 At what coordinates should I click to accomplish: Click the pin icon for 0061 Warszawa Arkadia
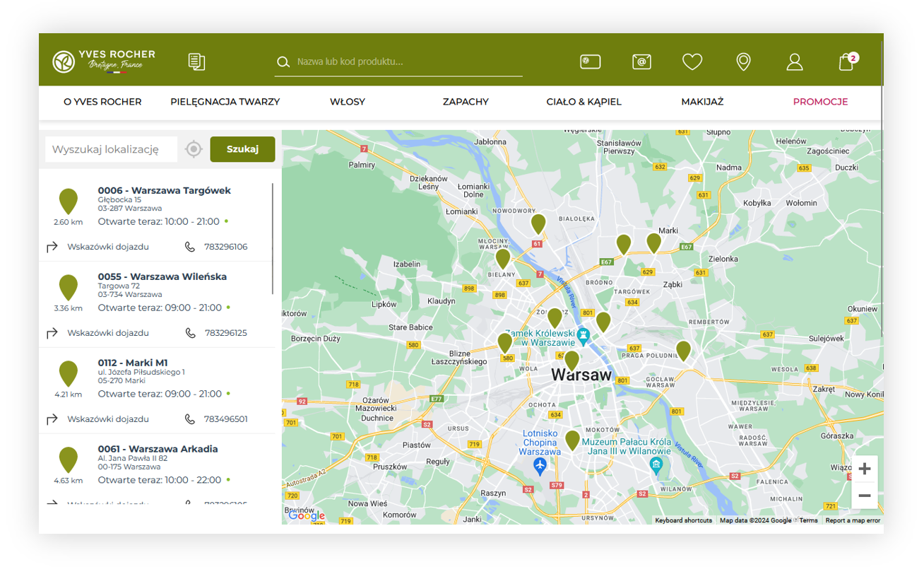[x=68, y=460]
